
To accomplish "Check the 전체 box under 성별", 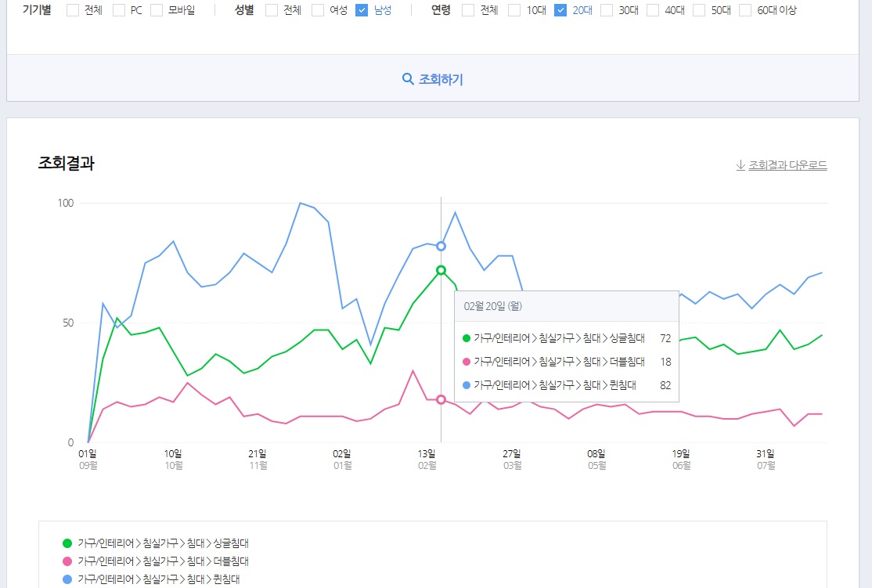I will 272,10.
